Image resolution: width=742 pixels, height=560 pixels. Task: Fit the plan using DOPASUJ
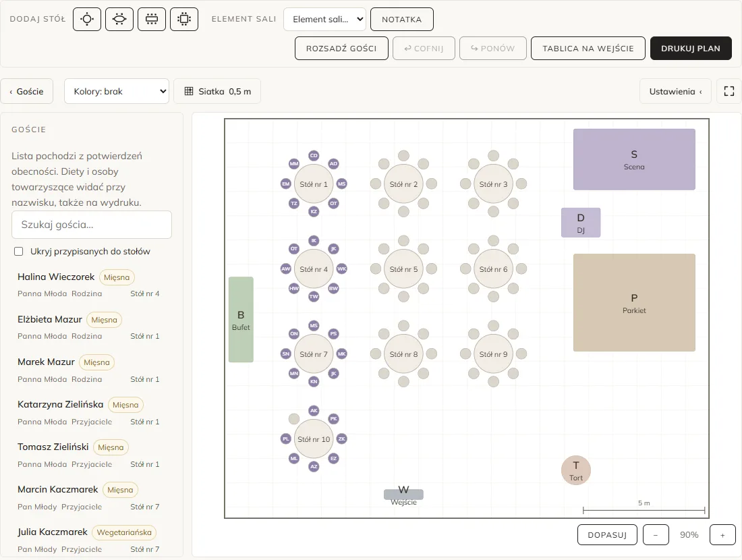pos(607,535)
